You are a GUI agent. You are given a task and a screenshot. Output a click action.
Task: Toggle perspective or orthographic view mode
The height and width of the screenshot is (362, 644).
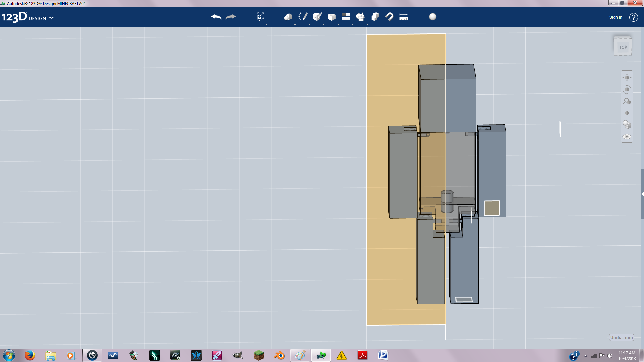tap(627, 125)
